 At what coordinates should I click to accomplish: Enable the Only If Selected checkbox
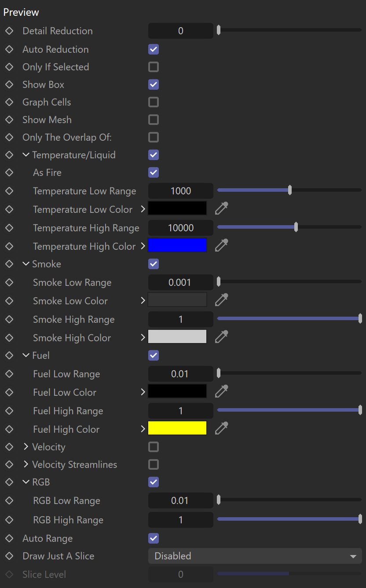point(154,67)
